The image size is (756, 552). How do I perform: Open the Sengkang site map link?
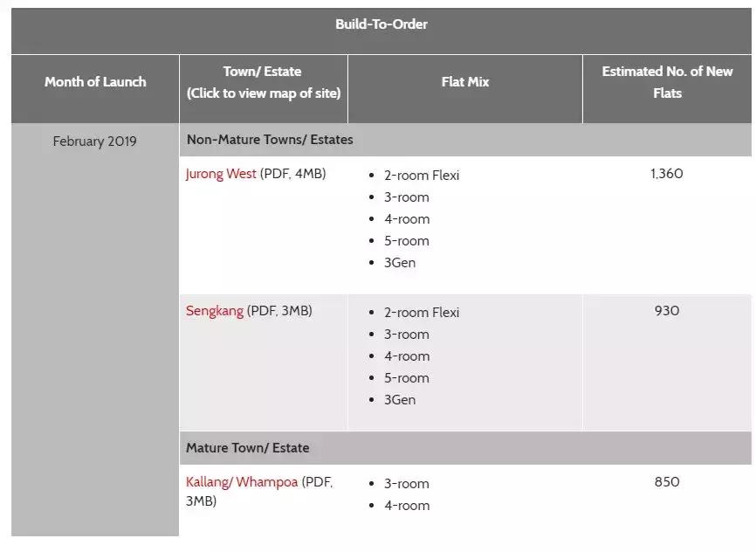click(215, 311)
